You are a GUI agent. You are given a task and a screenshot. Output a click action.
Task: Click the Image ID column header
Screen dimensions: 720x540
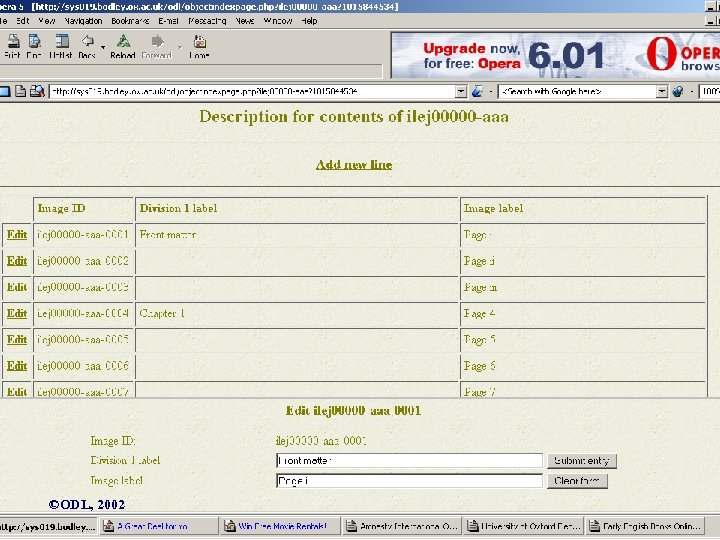[x=84, y=208]
